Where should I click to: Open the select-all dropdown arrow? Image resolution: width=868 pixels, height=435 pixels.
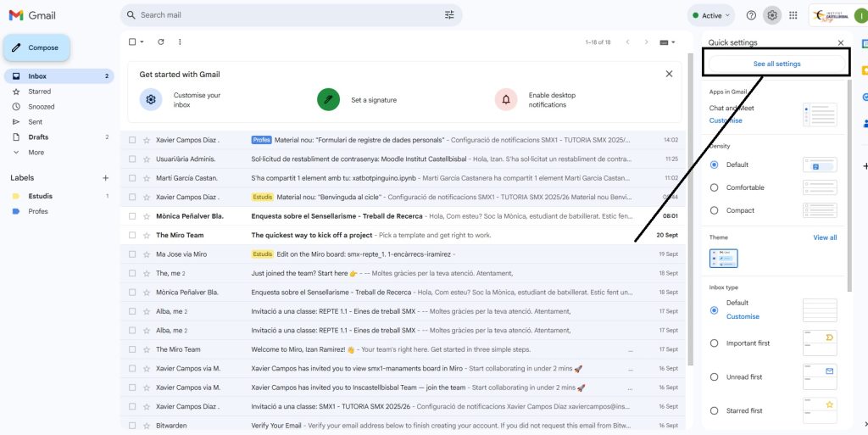142,42
